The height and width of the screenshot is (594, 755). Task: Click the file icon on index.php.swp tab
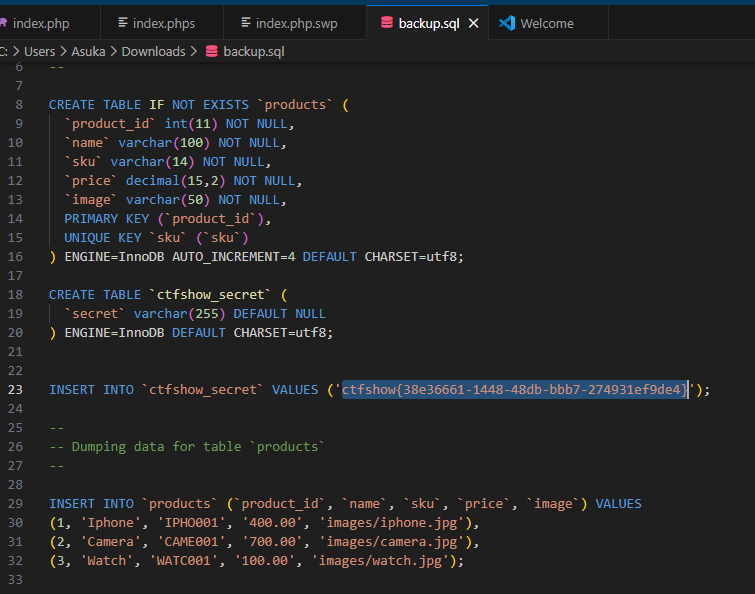pos(247,22)
